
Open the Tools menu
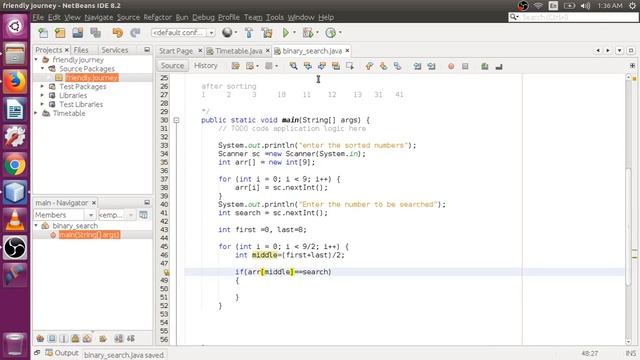(x=275, y=17)
